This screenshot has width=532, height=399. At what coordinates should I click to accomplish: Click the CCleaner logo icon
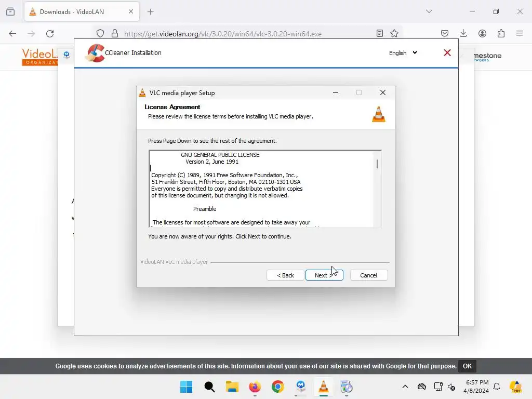[95, 53]
